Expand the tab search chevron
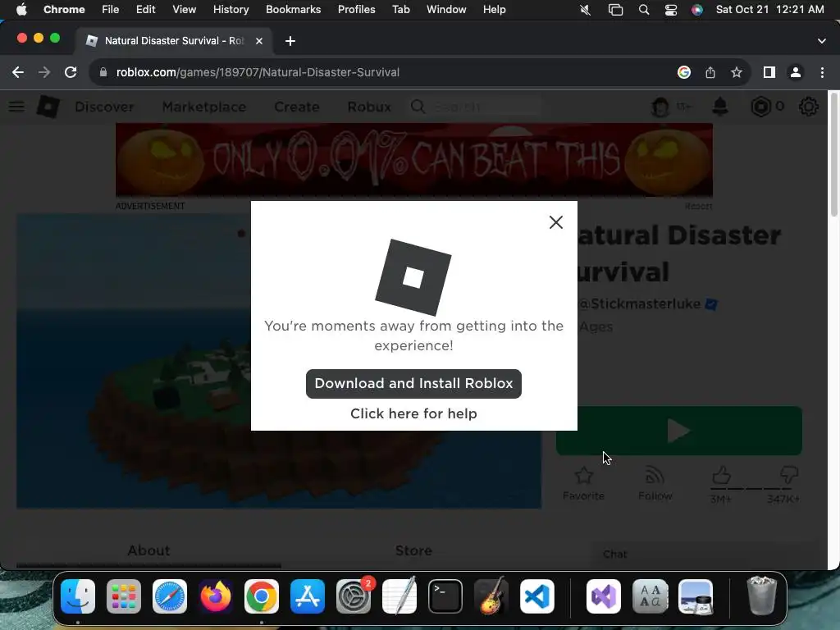Image resolution: width=840 pixels, height=630 pixels. 822,41
